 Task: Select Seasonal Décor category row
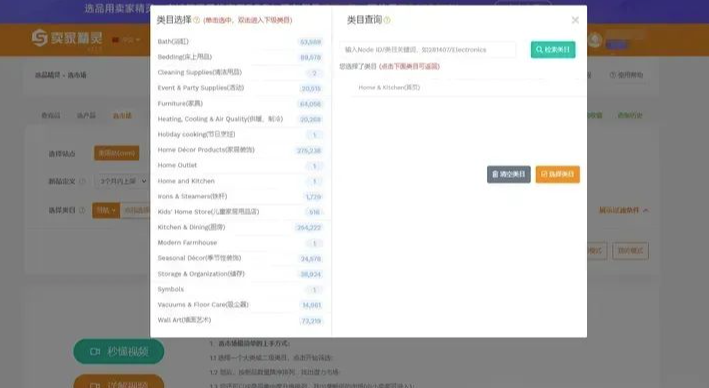240,258
